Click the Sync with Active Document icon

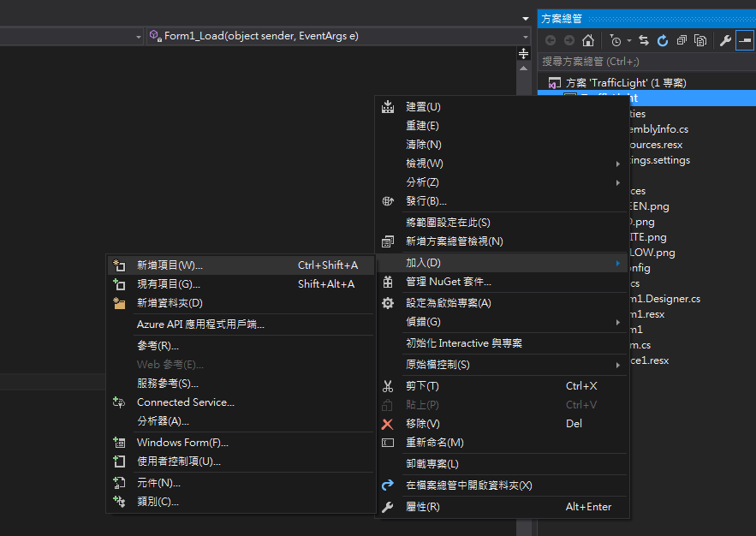[644, 40]
